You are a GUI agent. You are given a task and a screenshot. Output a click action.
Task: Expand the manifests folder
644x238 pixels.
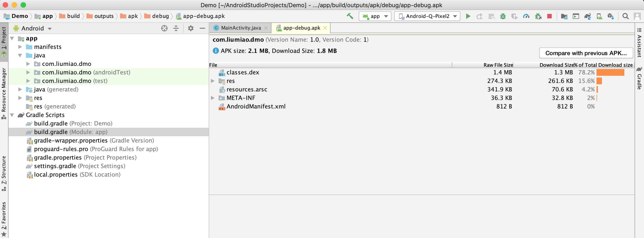tap(20, 47)
